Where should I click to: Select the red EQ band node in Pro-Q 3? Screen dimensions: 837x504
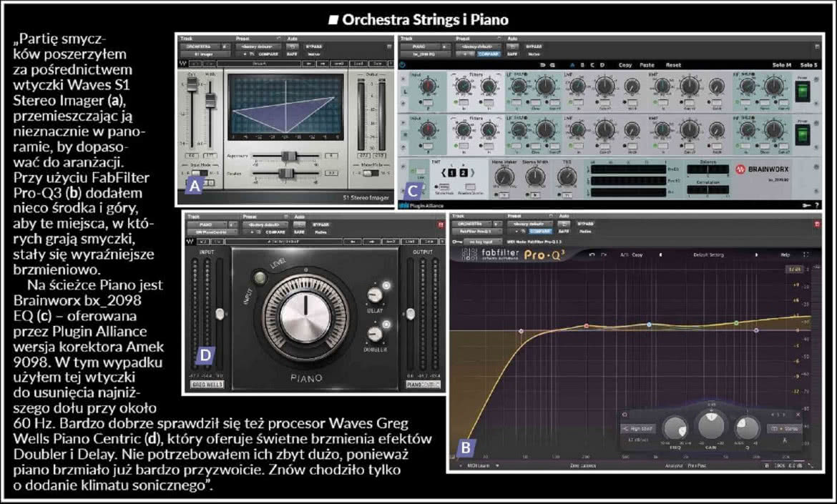pos(586,325)
